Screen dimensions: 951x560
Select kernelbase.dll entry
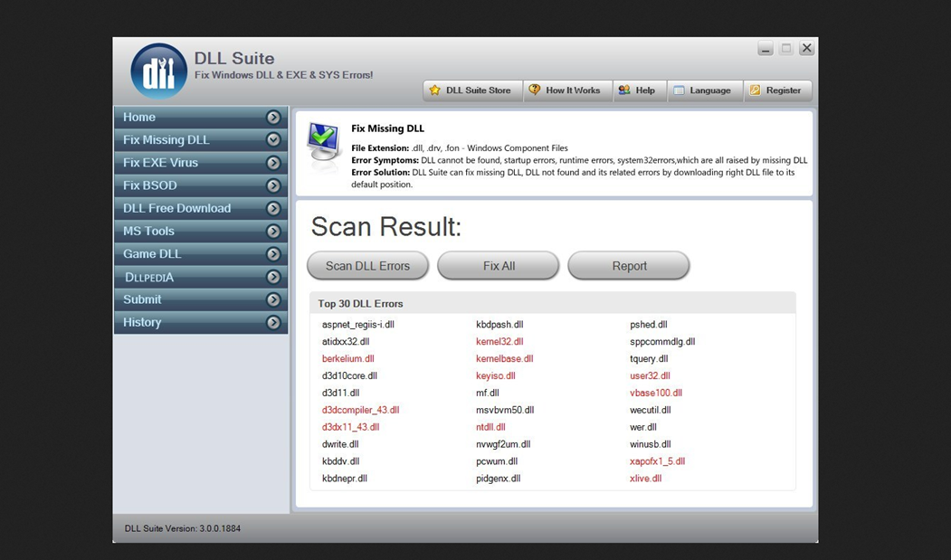point(505,358)
